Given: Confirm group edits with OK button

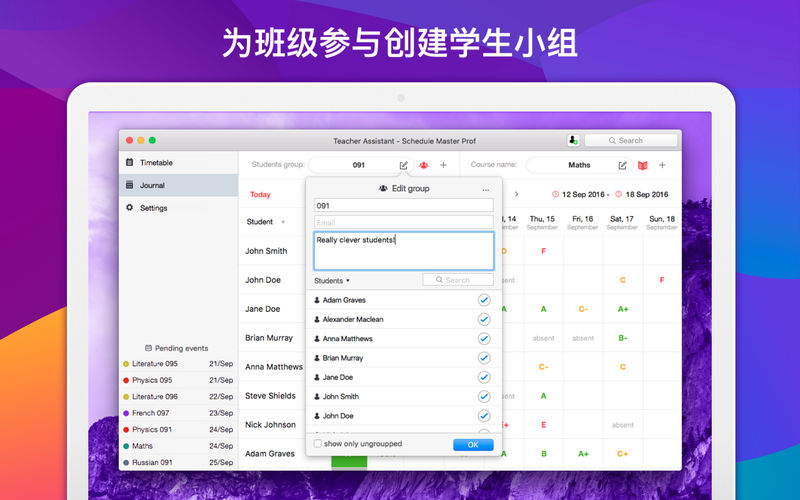Looking at the screenshot, I should click(x=473, y=445).
